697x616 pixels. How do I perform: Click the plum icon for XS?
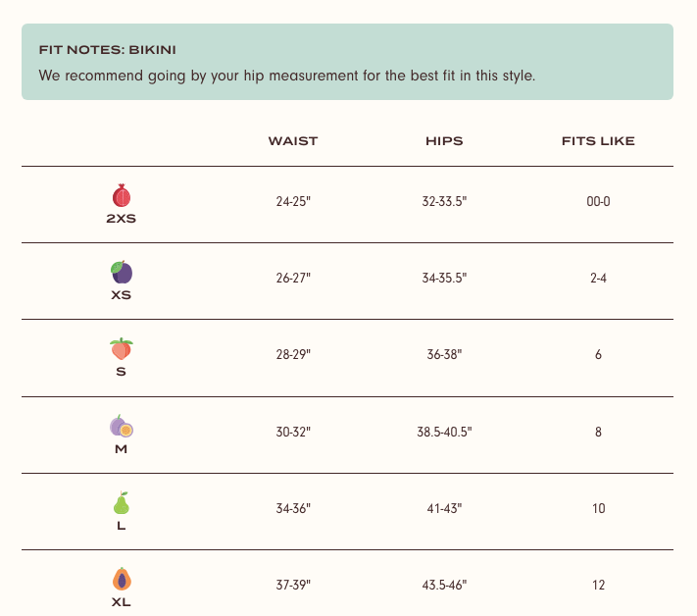pos(122,272)
